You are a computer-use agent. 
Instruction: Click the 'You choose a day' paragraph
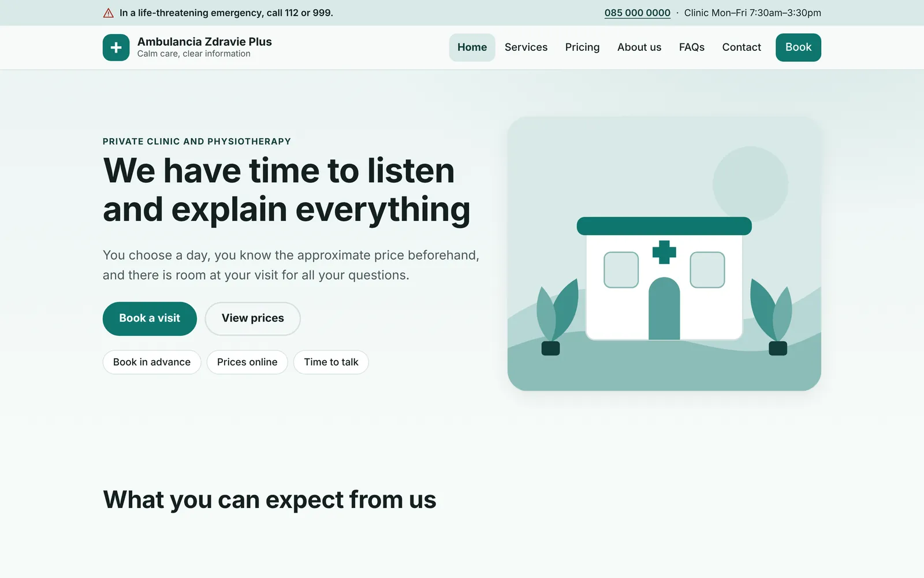pyautogui.click(x=291, y=265)
